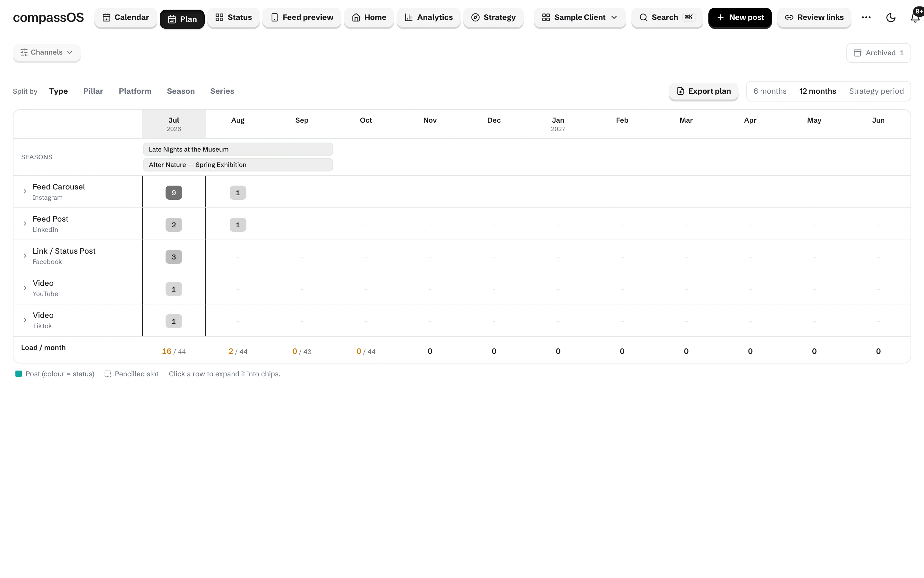Set the range to 12 months
Image resolution: width=924 pixels, height=578 pixels.
[x=817, y=91]
